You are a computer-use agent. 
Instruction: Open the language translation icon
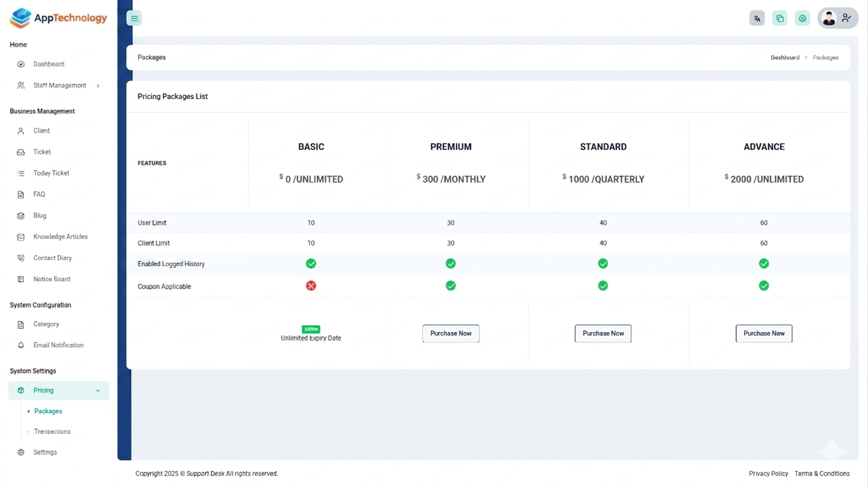757,18
